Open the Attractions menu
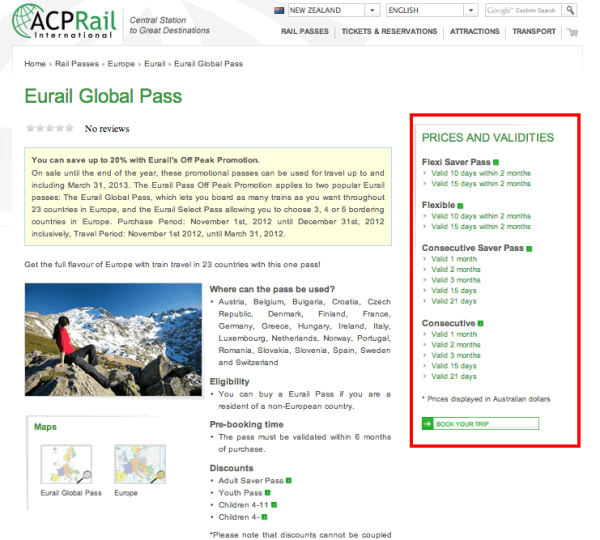 (x=474, y=31)
